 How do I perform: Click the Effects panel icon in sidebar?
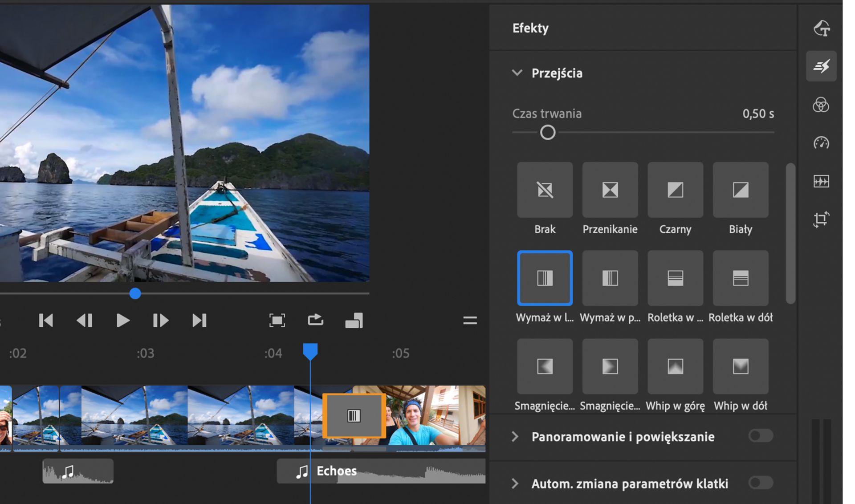(821, 66)
